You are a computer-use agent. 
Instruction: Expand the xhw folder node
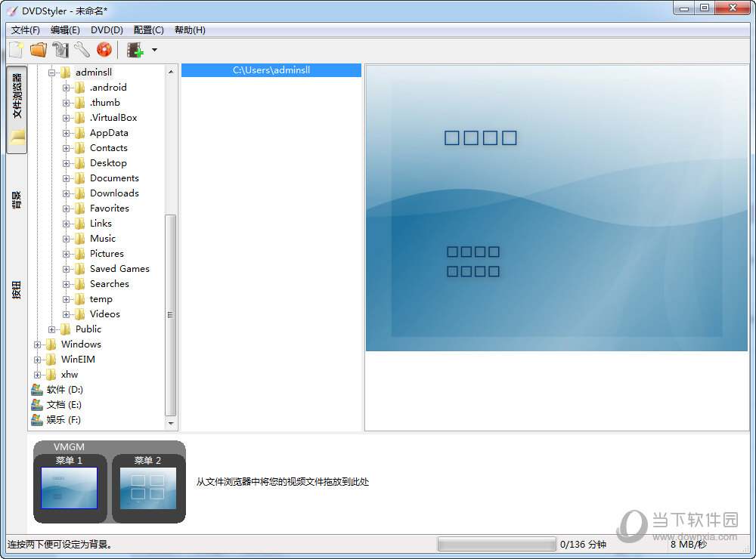(37, 375)
